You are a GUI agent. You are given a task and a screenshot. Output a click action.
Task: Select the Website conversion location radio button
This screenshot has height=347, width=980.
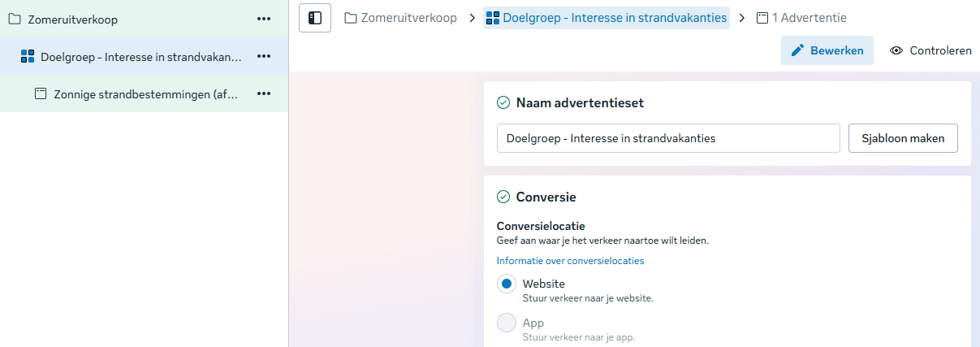point(507,284)
